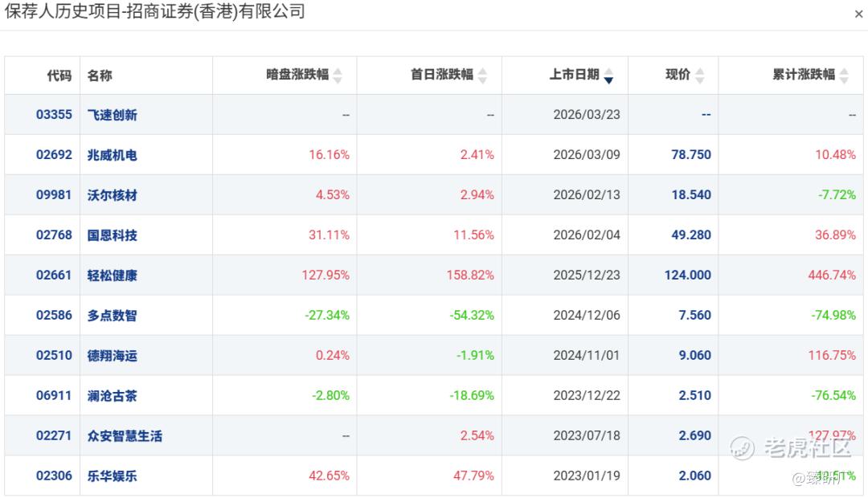Open 兆威机电 stock page
Screen dimensions: 868x498
[113, 155]
